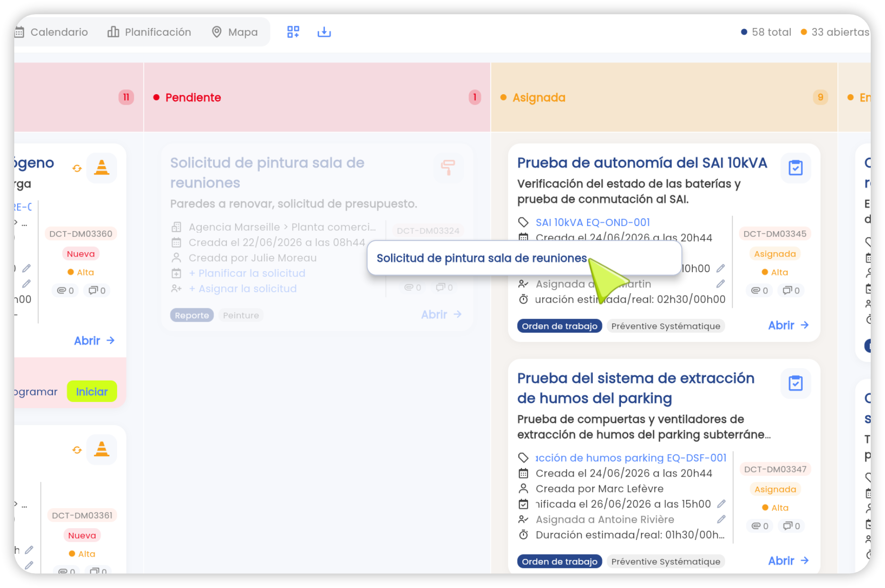
Task: Edit assignee pencil for Antoine Rivière
Action: coord(721,519)
